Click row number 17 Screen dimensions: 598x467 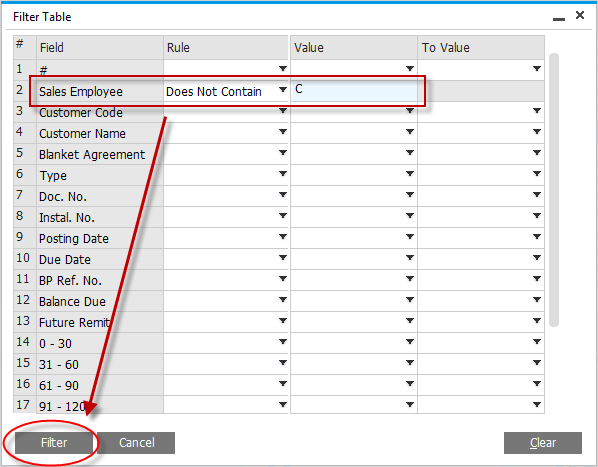24,404
